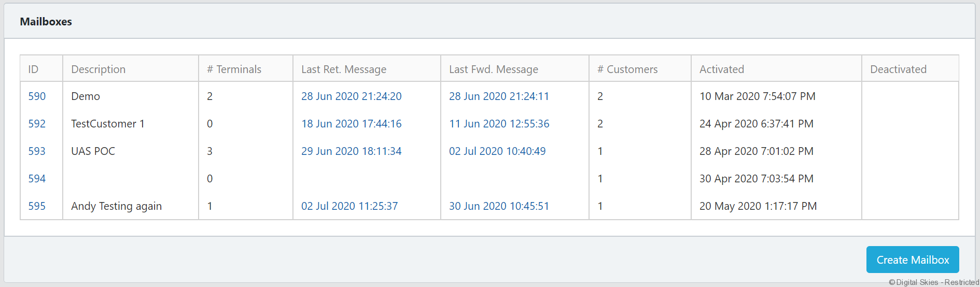Open mailbox ID 594 link
Viewport: 980px width, 287px height.
(37, 179)
